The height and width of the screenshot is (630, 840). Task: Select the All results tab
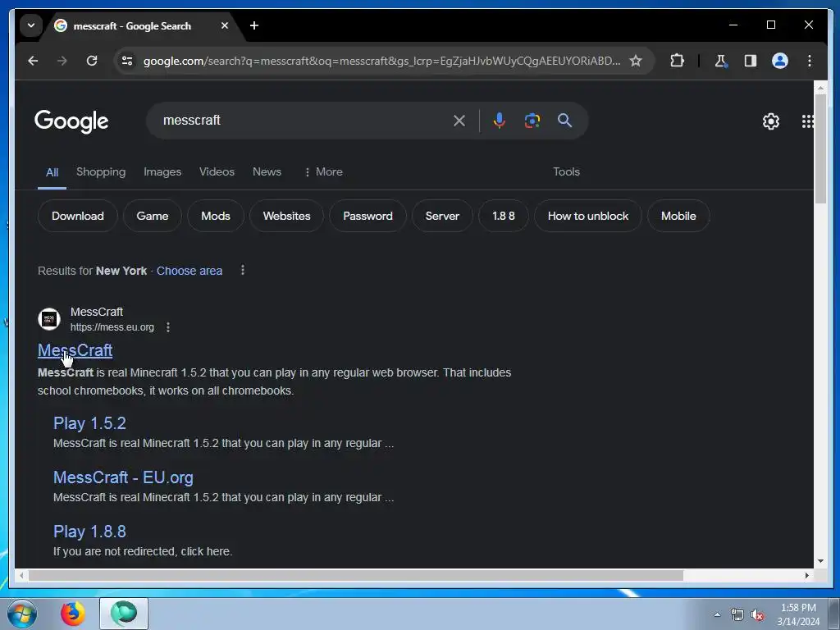52,172
